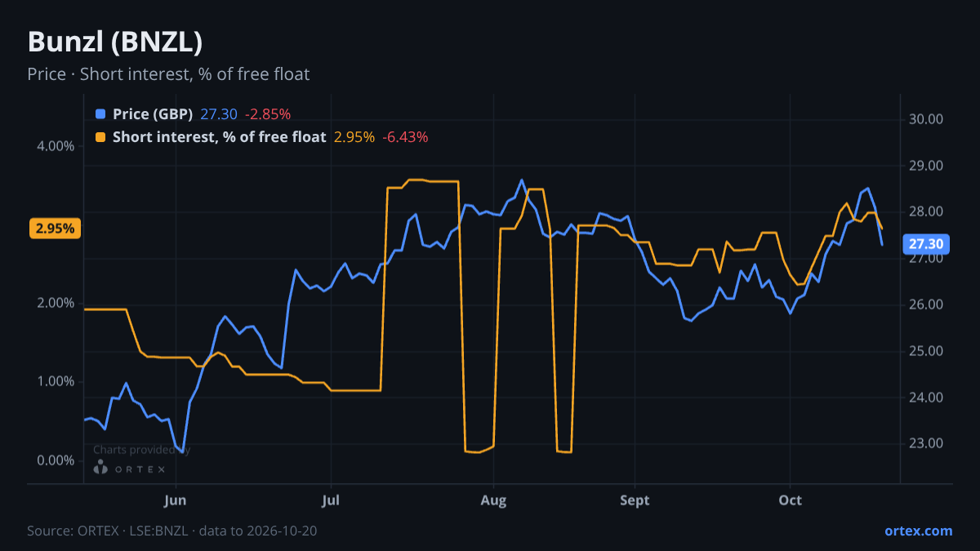This screenshot has width=980, height=551.
Task: Click the Source: ORTEX footer text
Action: coord(172,531)
